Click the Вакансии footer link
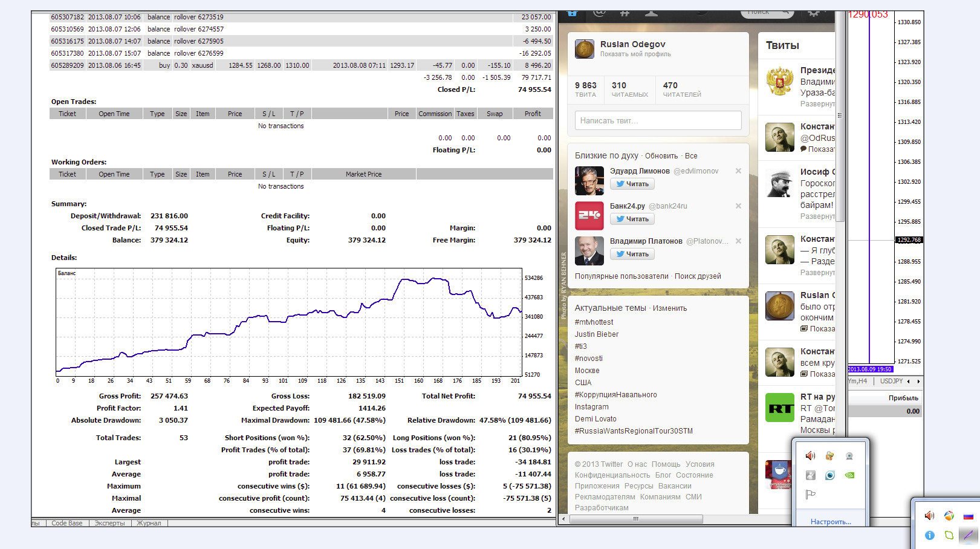980x549 pixels. point(675,486)
